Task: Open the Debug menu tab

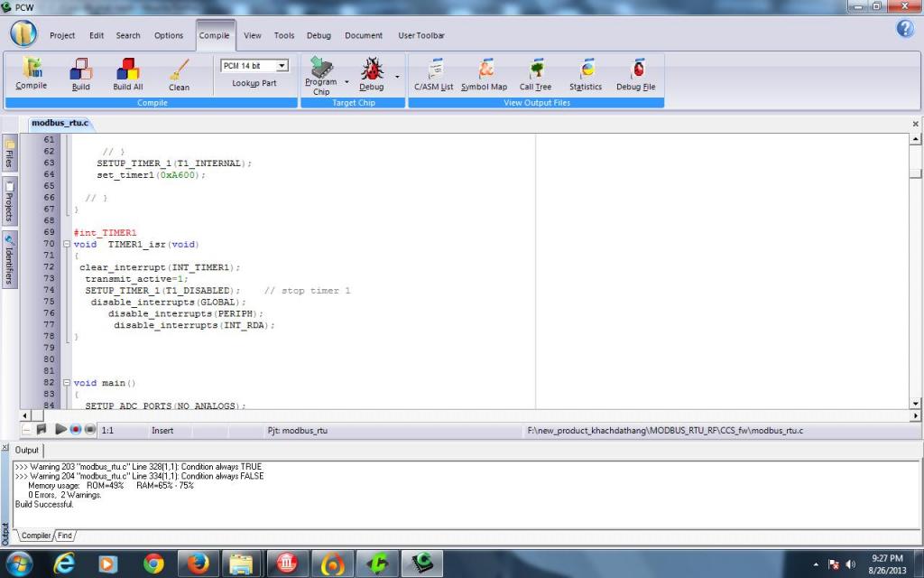Action: click(319, 36)
